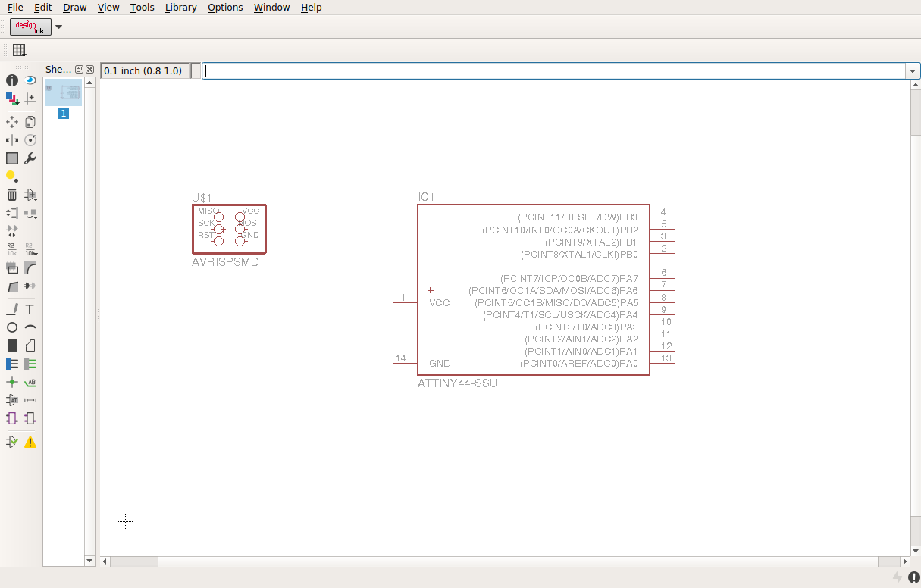This screenshot has height=588, width=921.
Task: Select the Net tool
Action: point(30,364)
